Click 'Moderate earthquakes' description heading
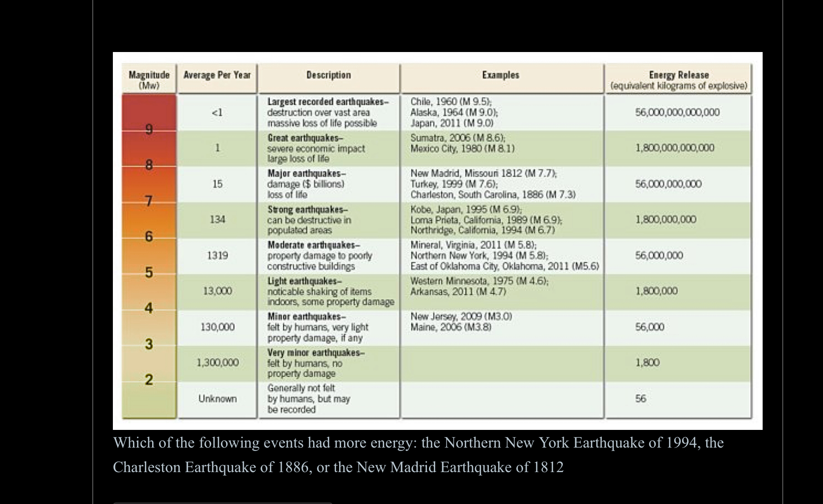The height and width of the screenshot is (504, 823). (x=314, y=245)
